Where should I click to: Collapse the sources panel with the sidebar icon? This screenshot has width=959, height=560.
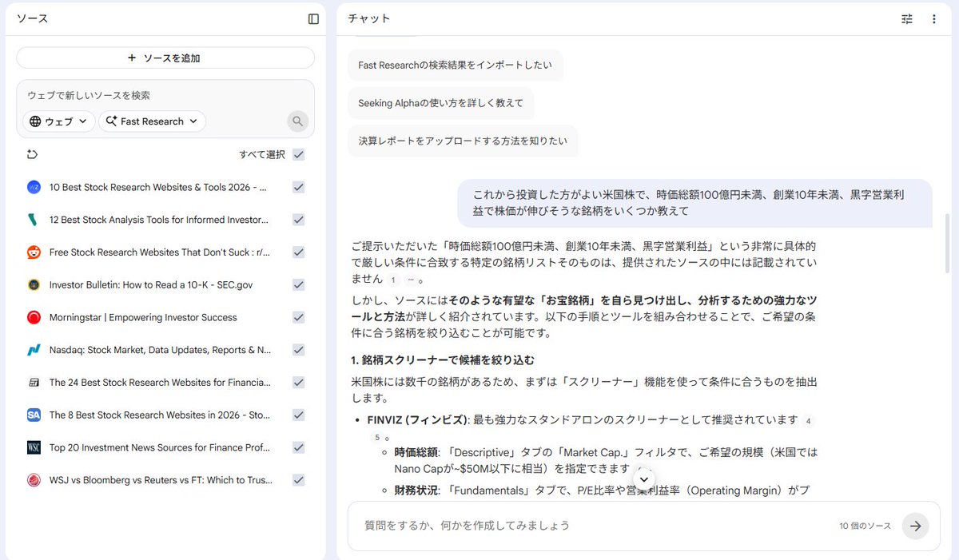(x=313, y=18)
